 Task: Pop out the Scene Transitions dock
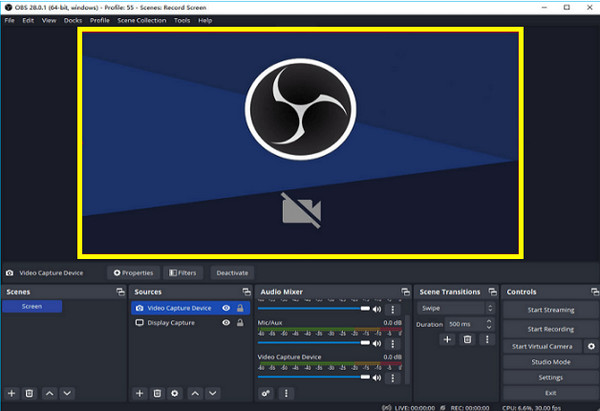(x=493, y=292)
